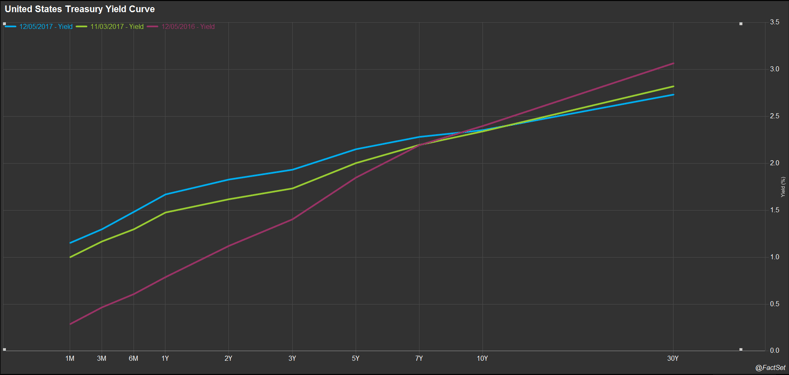Image resolution: width=789 pixels, height=375 pixels.
Task: Click the 3.0 value on the yield axis
Action: [x=775, y=69]
